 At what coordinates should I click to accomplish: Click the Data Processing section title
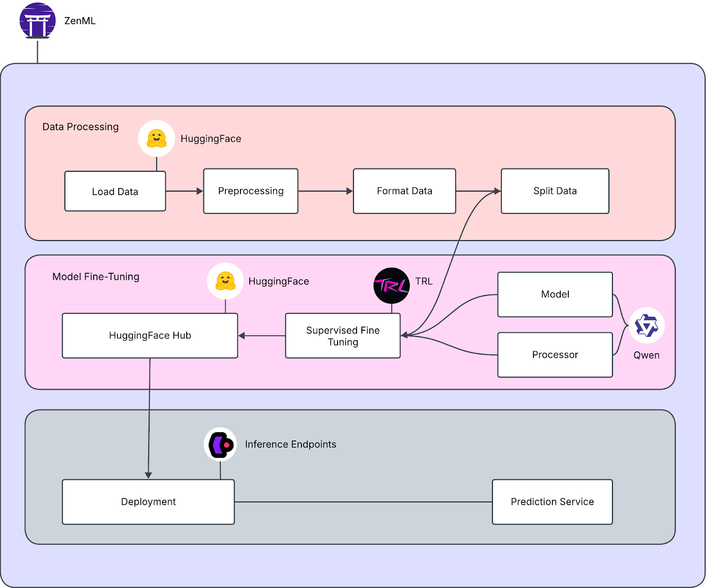pyautogui.click(x=80, y=127)
